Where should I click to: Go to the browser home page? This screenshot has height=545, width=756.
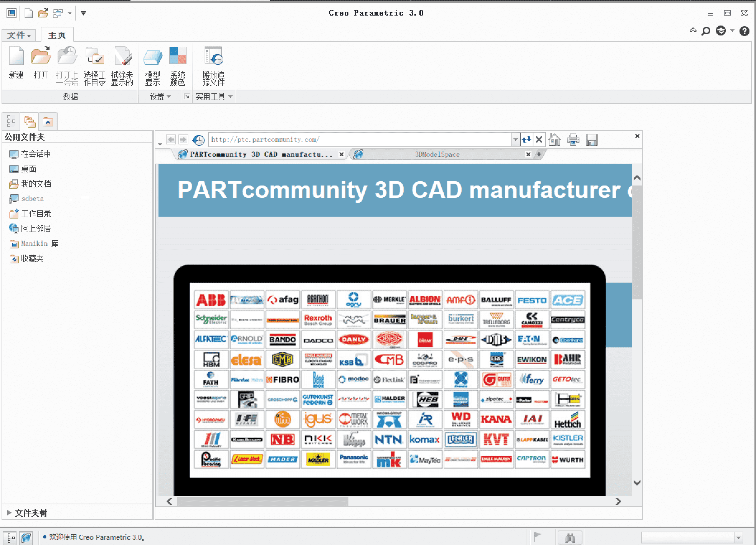[554, 139]
